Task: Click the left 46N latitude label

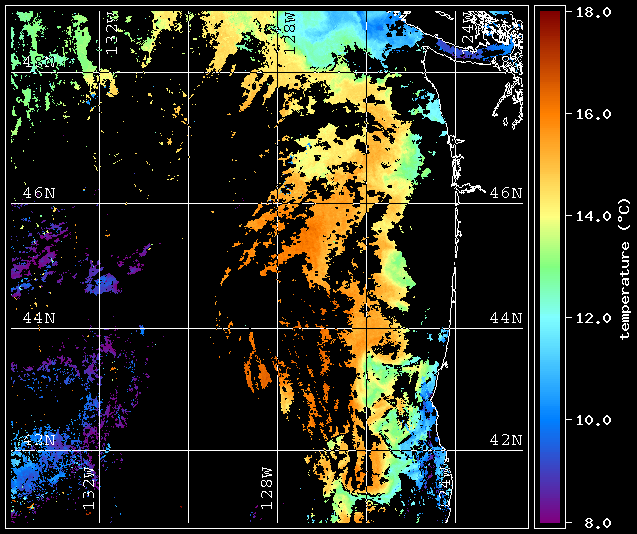Action: 39,193
